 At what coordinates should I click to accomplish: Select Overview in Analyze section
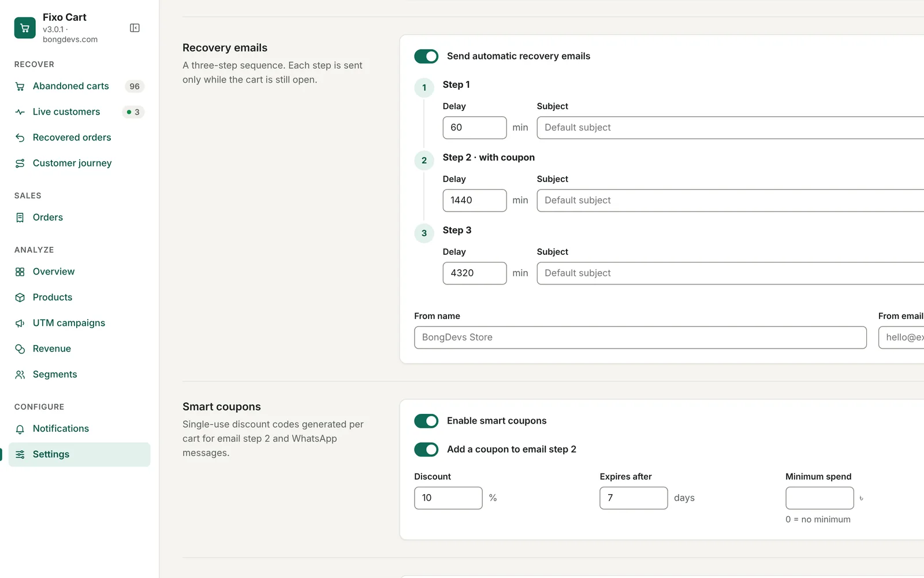pos(79,272)
